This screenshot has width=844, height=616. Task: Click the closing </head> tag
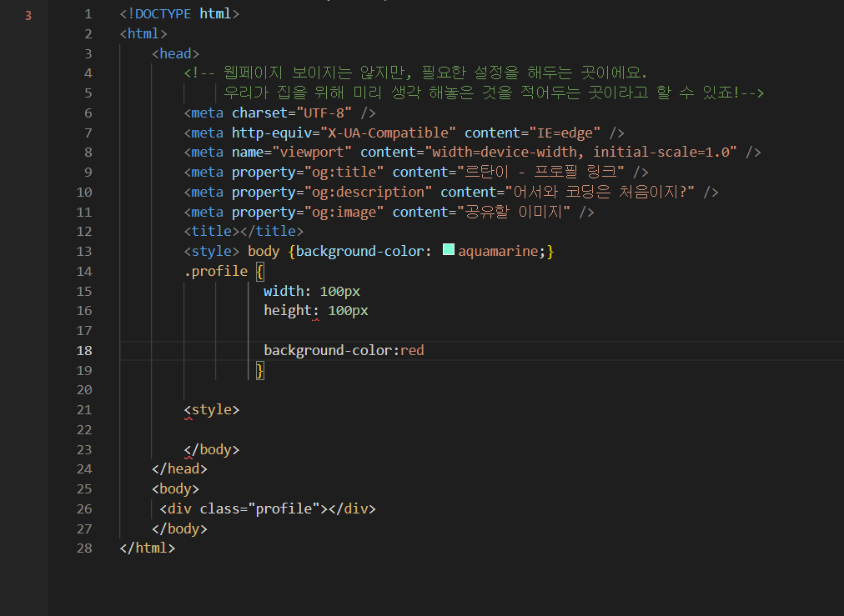click(179, 469)
